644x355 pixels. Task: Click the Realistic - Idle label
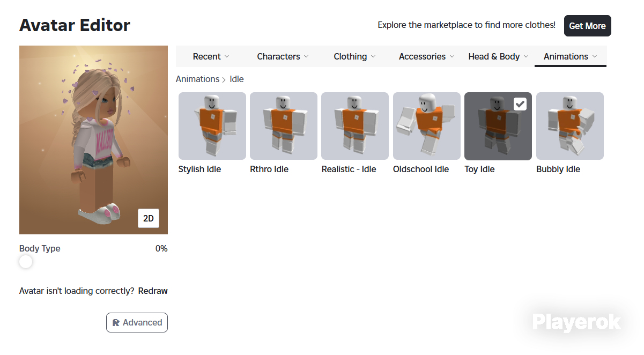tap(349, 169)
